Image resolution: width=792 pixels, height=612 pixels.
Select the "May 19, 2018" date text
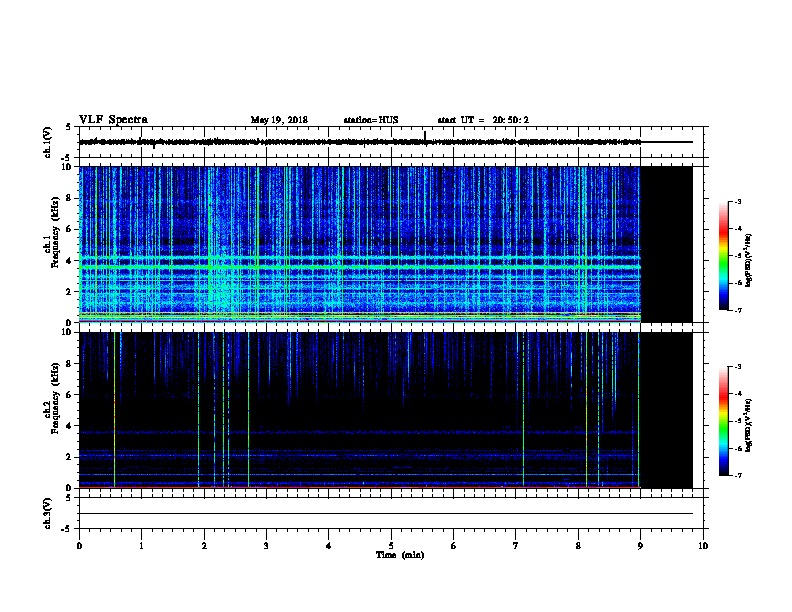coord(279,120)
